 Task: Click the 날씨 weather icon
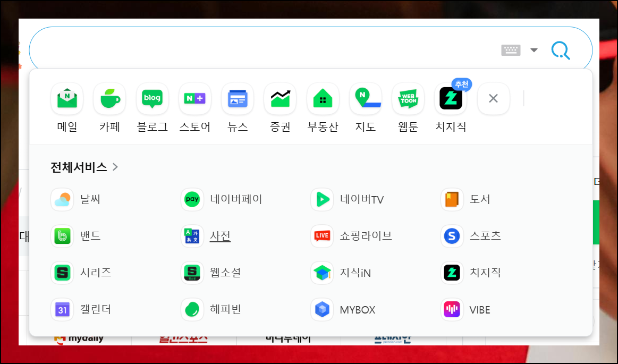pyautogui.click(x=62, y=199)
